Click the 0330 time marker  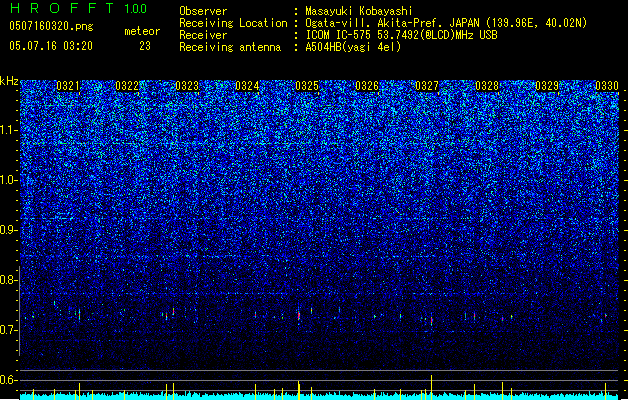coord(607,86)
